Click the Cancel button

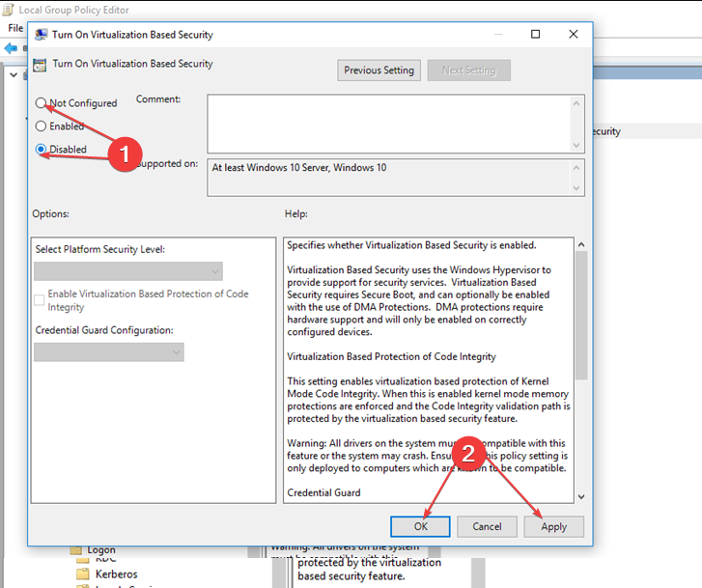487,526
